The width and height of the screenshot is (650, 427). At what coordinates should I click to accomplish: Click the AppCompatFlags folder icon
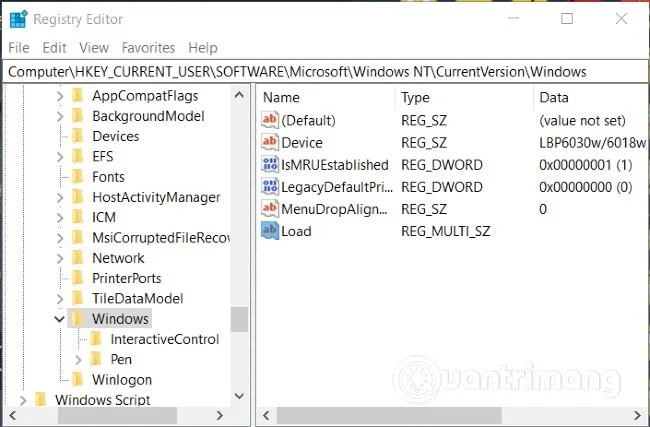point(78,96)
